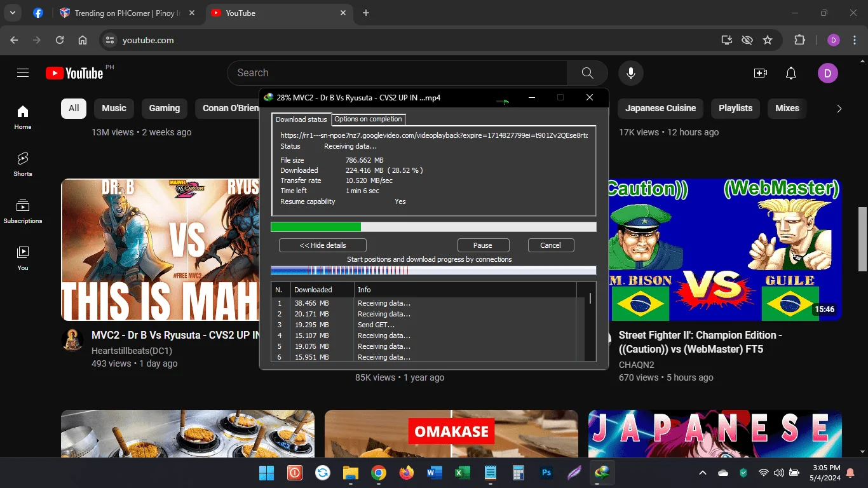
Task: Click the connections download progress strip
Action: [433, 270]
